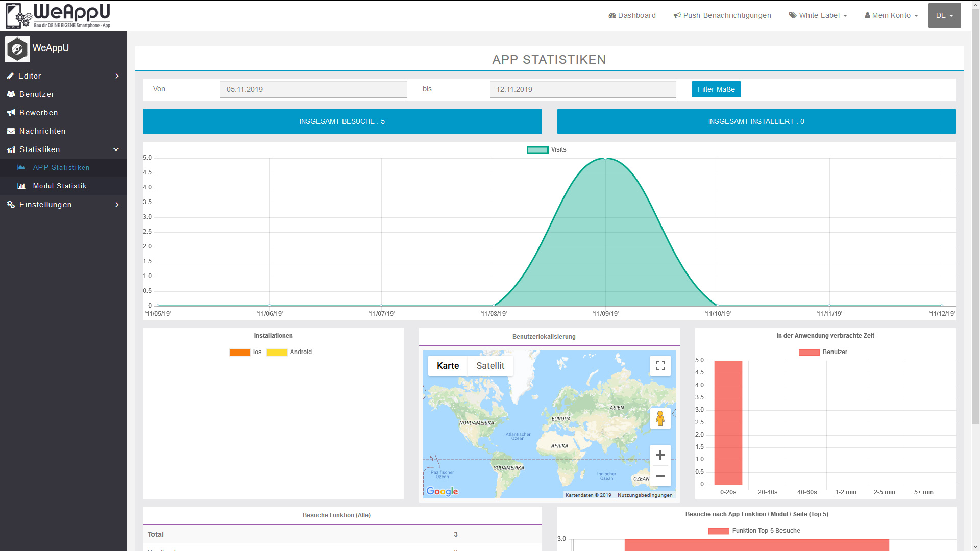Click the Benutzer users icon
The width and height of the screenshot is (980, 551).
click(11, 94)
